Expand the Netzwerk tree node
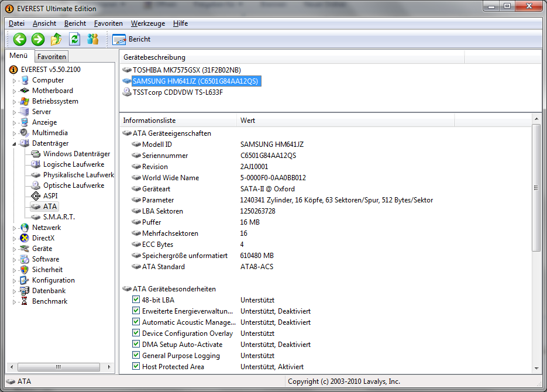Screen dimensions: 547x392 click(x=14, y=228)
